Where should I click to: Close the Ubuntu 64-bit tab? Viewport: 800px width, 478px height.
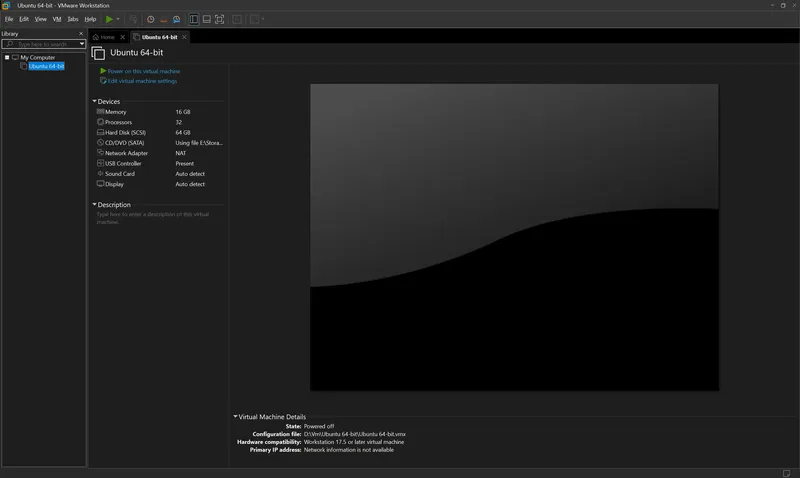coord(184,37)
